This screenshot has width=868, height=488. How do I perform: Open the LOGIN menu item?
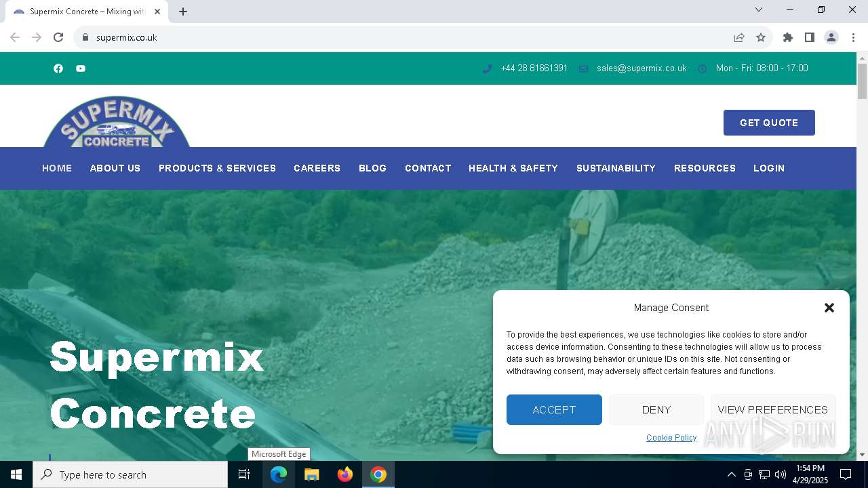click(x=769, y=168)
